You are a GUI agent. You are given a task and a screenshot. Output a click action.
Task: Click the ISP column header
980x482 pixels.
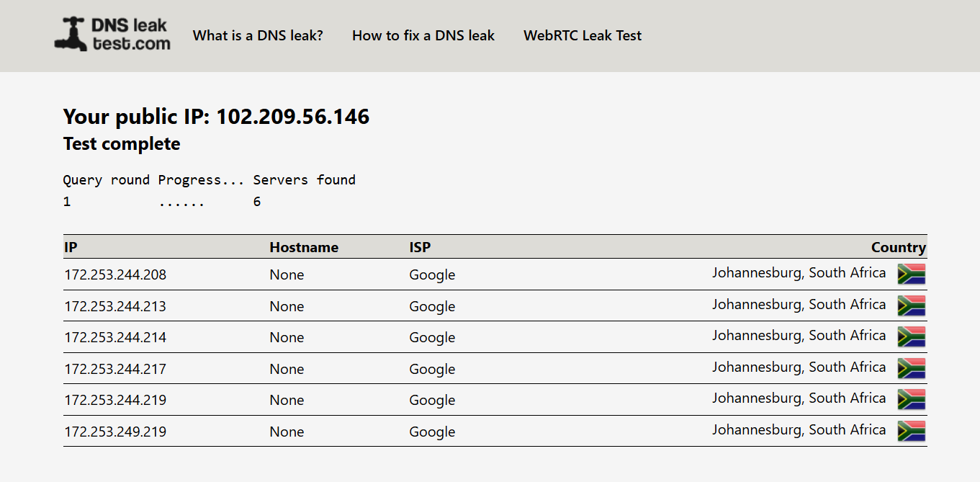420,247
